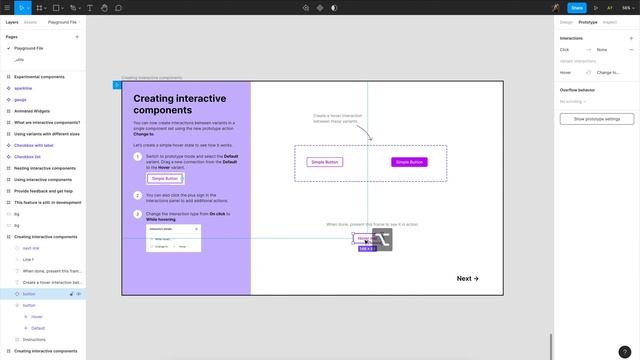Select the Hover variant layer

click(37, 317)
